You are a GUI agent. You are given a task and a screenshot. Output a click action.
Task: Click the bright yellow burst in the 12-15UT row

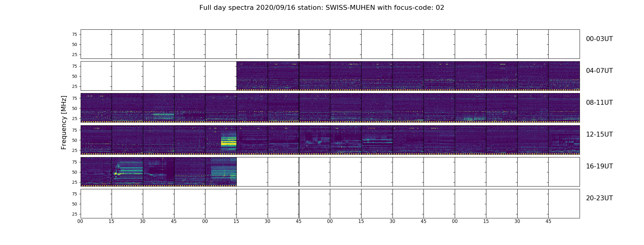click(x=228, y=142)
